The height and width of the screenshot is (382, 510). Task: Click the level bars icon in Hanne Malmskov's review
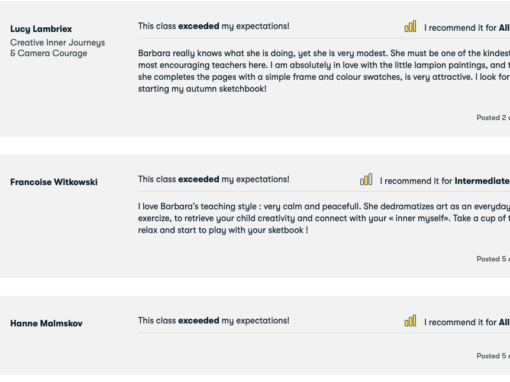click(x=410, y=321)
